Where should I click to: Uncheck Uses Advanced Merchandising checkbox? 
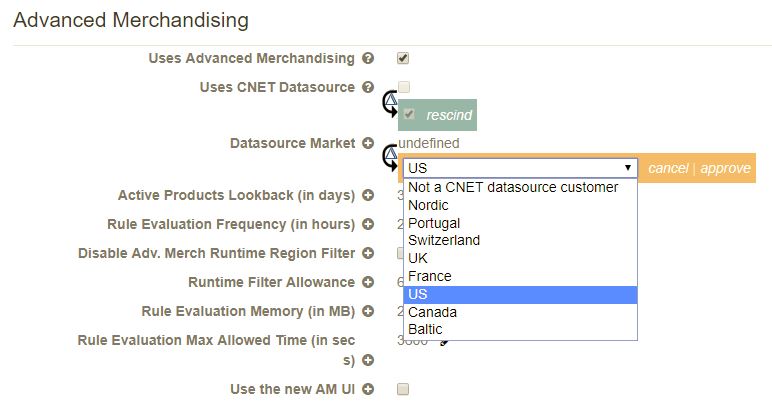tap(403, 59)
